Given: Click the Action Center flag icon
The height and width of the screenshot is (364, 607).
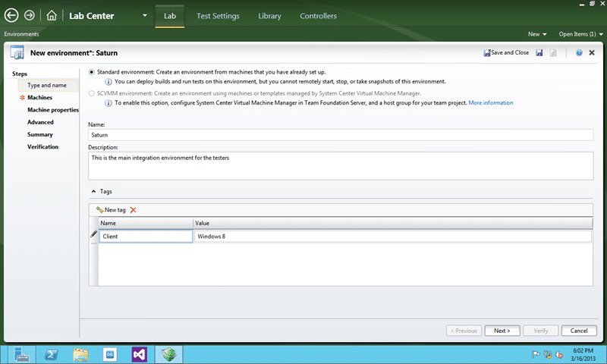Looking at the screenshot, I should click(x=536, y=354).
